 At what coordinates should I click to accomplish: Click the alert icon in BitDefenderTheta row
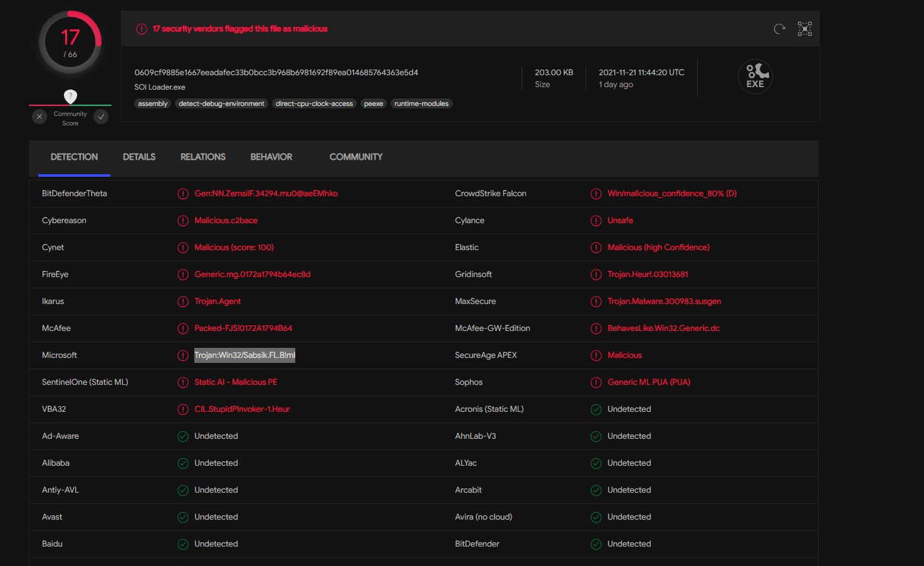(x=183, y=194)
